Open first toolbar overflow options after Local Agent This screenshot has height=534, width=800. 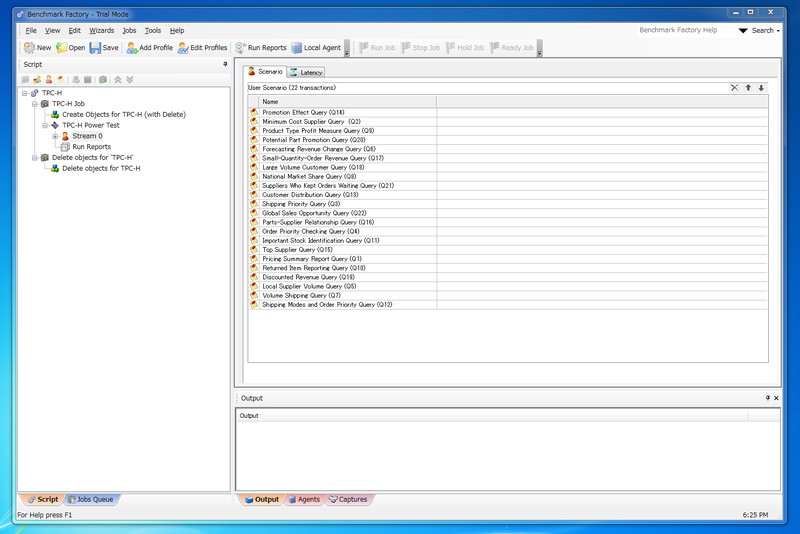(347, 49)
